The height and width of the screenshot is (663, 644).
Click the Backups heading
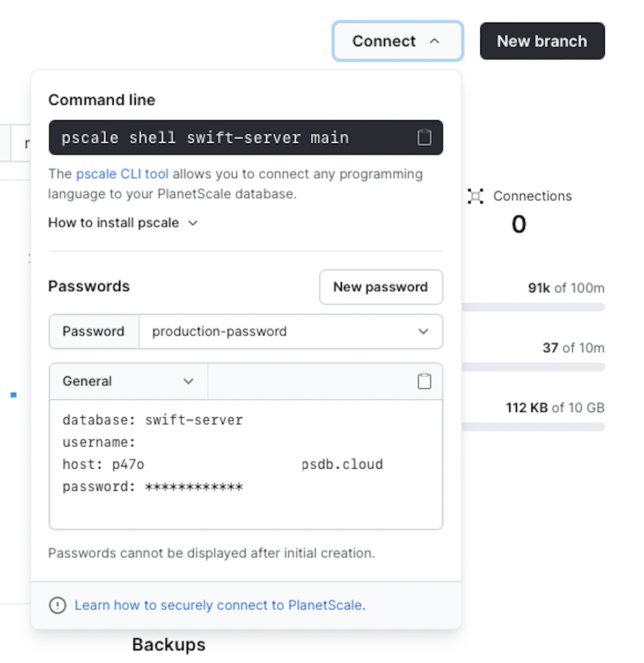[x=169, y=644]
